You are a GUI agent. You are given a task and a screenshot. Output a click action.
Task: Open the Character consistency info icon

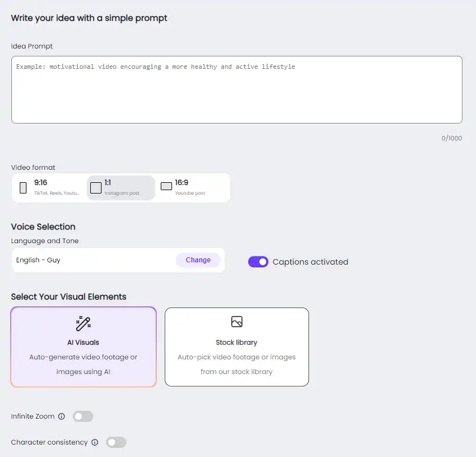pos(95,442)
